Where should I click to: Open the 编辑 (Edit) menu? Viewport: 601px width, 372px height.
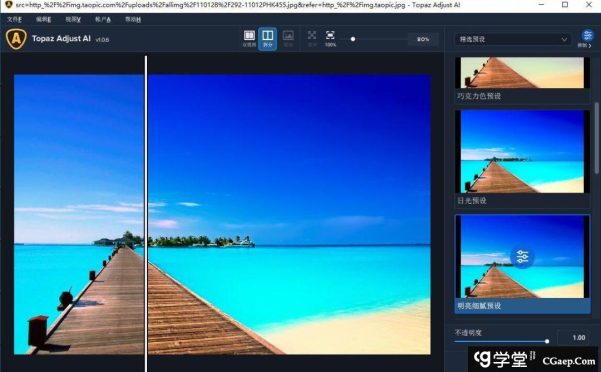pyautogui.click(x=43, y=19)
